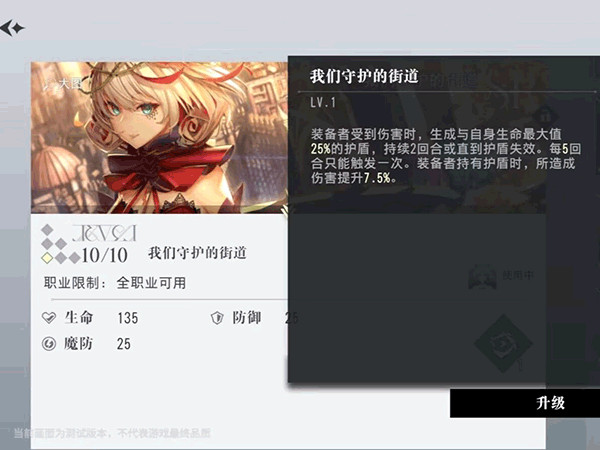The image size is (600, 450).
Task: Click the card artwork of the blonde girl
Action: (x=159, y=137)
